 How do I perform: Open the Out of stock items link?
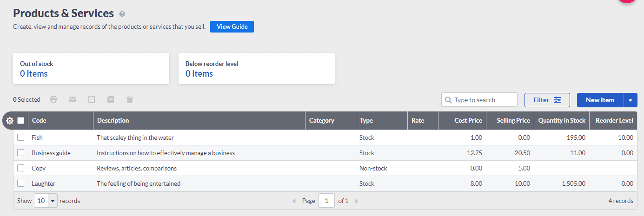33,74
